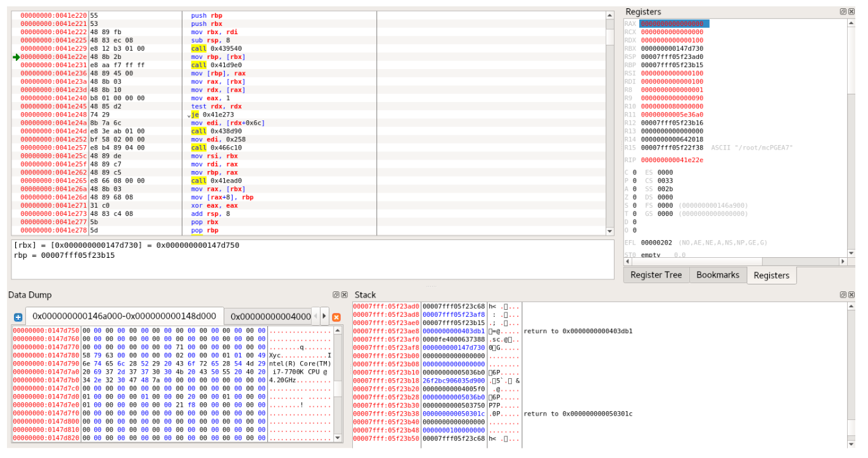Close the Data Dump panel
This screenshot has width=868, height=458.
point(344,295)
